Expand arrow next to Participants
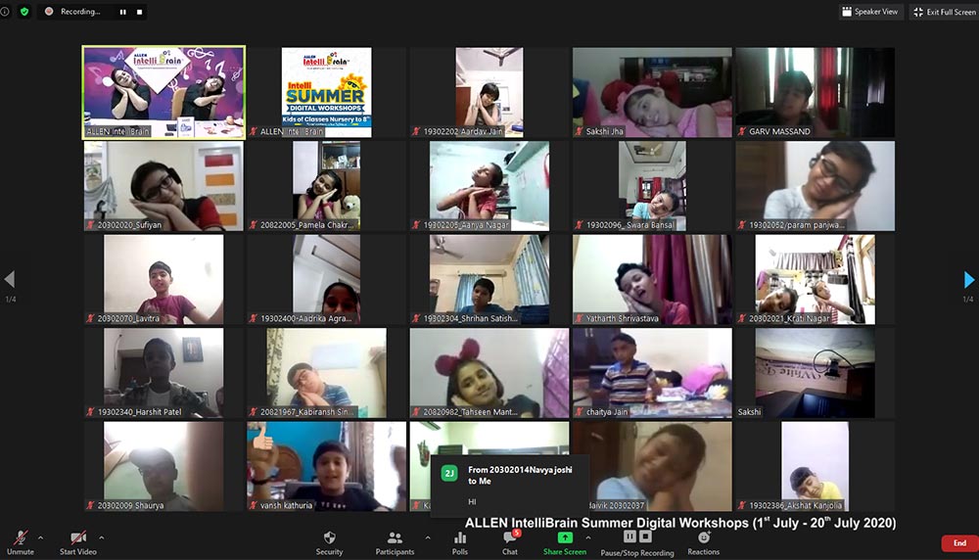Viewport: 979px width, 560px height. coord(428,537)
